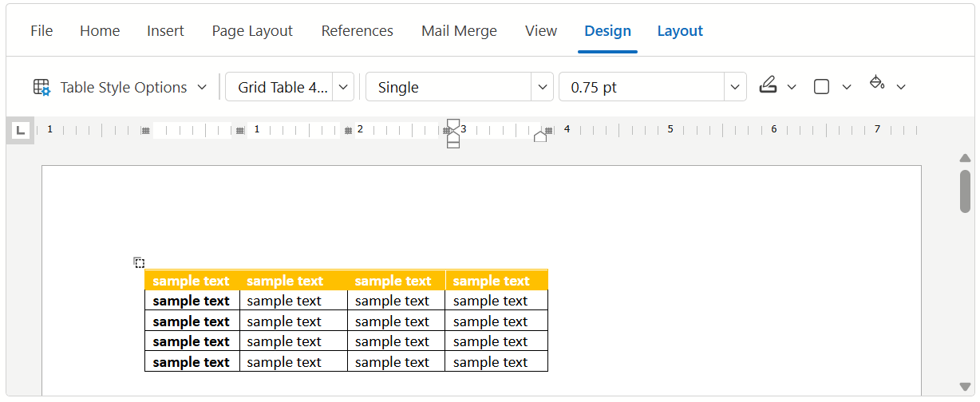Click the scrollbar down arrow
The width and height of the screenshot is (980, 402).
pyautogui.click(x=965, y=387)
